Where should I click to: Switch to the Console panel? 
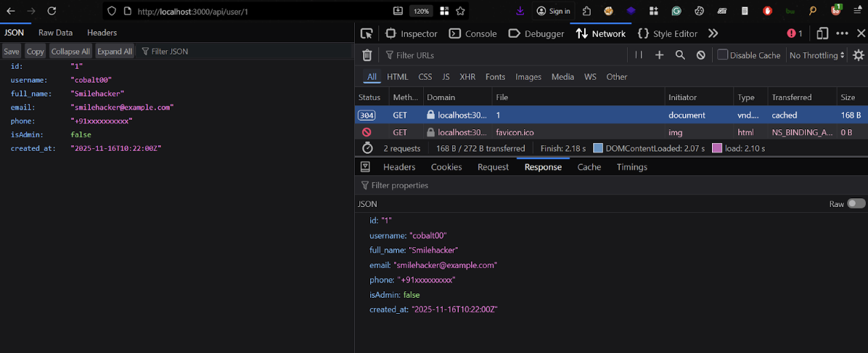472,34
